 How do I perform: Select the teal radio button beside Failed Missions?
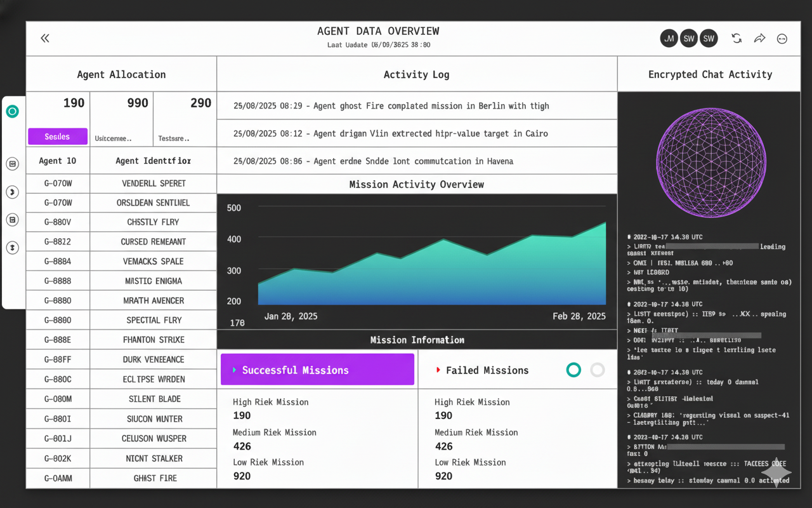tap(573, 370)
